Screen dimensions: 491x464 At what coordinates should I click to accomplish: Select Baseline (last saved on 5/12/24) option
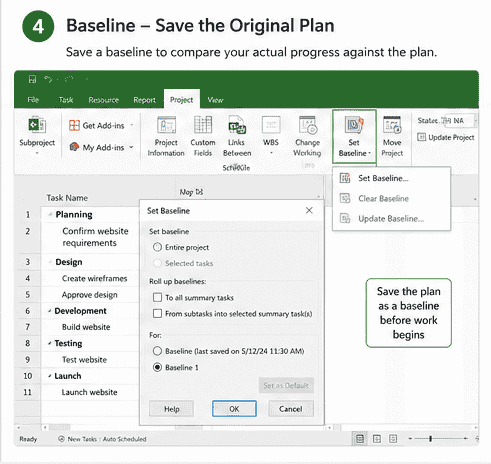pos(157,351)
